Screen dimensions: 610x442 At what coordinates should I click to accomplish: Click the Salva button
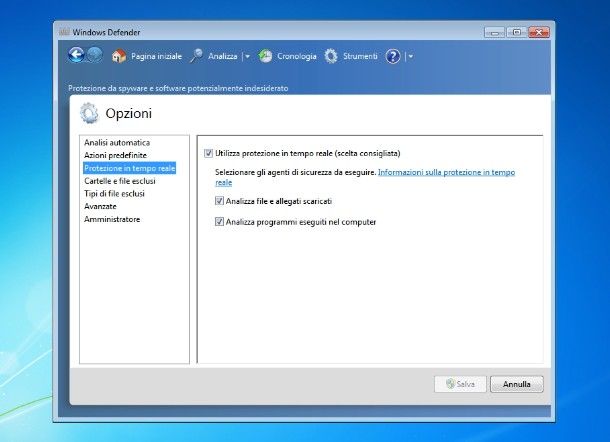pos(460,384)
